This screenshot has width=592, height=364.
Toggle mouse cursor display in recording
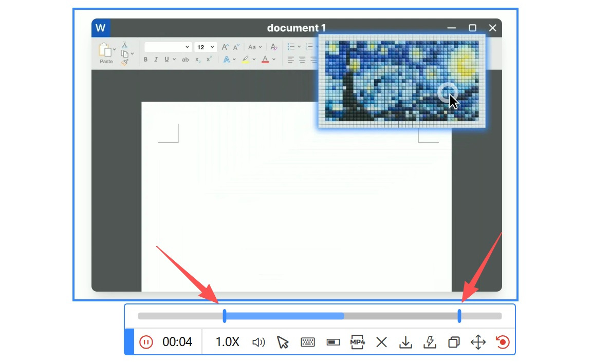pyautogui.click(x=283, y=342)
